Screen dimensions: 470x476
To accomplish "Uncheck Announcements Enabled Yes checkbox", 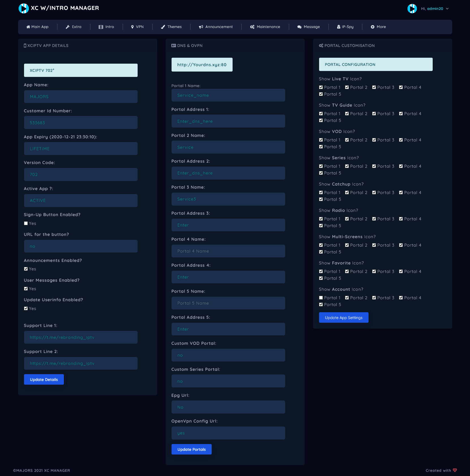I will click(x=26, y=269).
